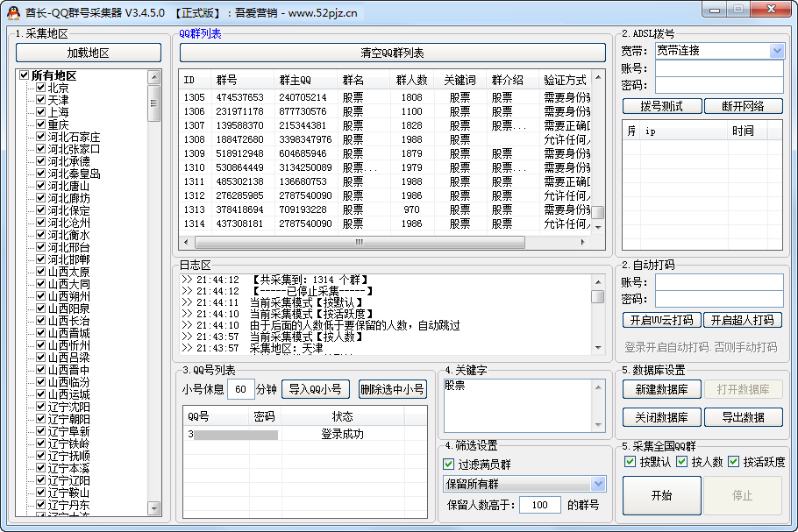The image size is (798, 532).
Task: Click the 群人数 column header
Action: (411, 80)
